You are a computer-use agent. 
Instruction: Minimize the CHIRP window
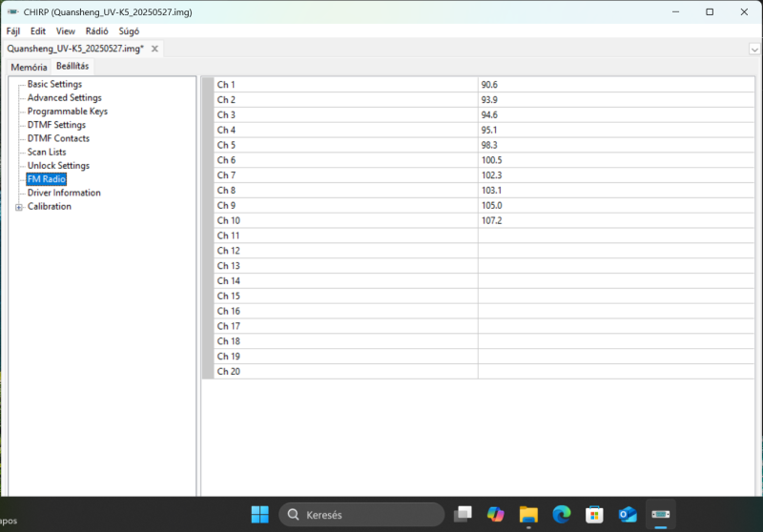[675, 11]
